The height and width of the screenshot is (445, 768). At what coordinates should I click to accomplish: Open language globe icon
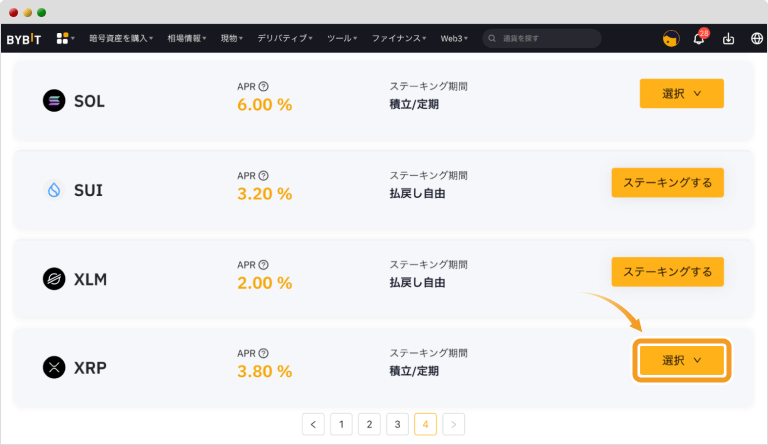757,38
